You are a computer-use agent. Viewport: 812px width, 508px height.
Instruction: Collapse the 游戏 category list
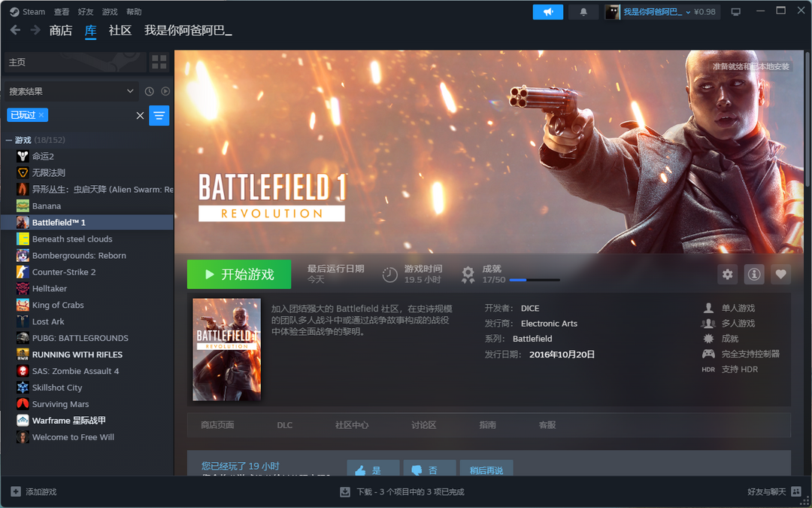pyautogui.click(x=9, y=140)
